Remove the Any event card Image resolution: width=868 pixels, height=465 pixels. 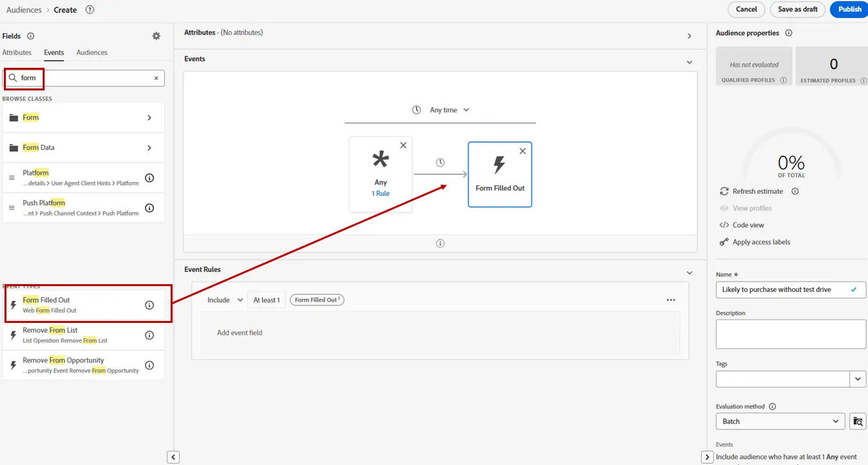[x=403, y=145]
